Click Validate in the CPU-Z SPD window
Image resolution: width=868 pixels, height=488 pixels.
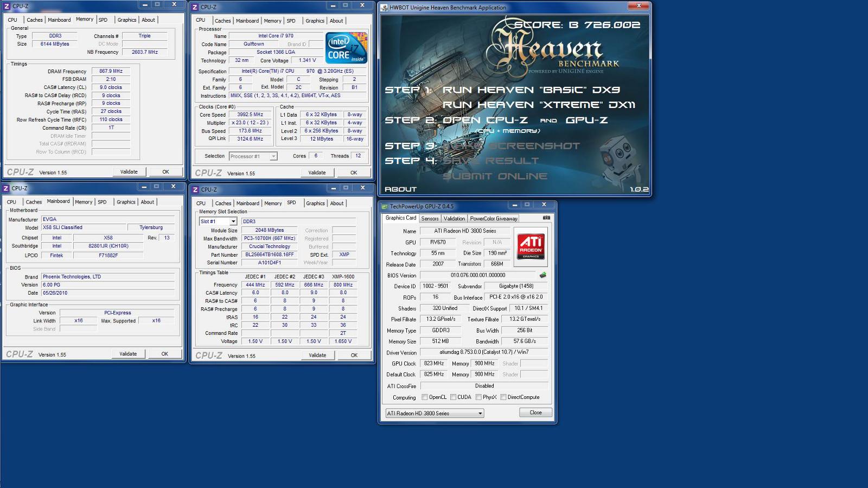click(317, 355)
